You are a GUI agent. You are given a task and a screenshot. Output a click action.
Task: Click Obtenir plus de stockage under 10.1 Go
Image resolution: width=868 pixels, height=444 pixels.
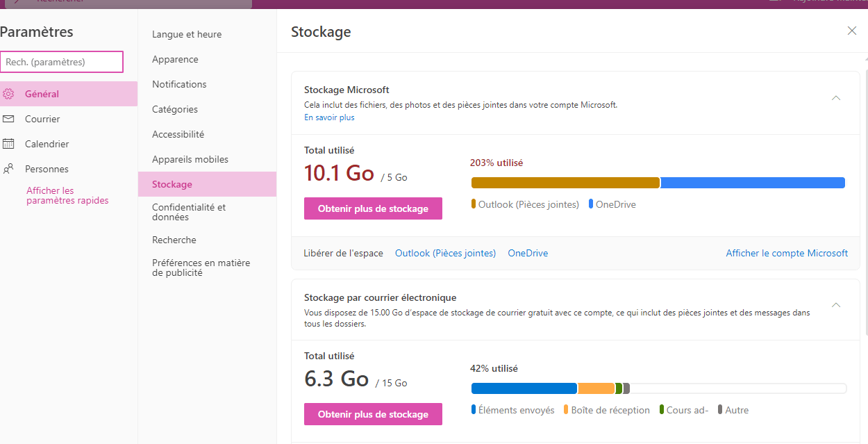[373, 208]
